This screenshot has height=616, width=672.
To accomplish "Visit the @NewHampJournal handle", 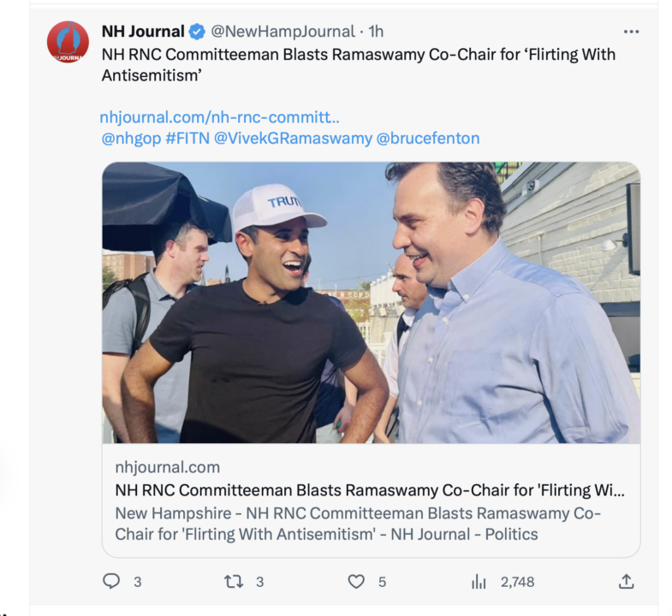I will [282, 32].
